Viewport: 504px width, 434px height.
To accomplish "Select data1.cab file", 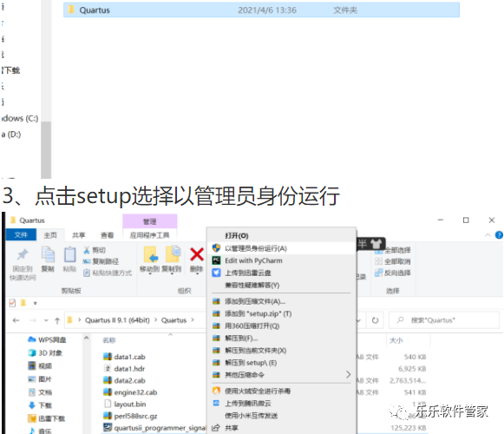I will [124, 357].
